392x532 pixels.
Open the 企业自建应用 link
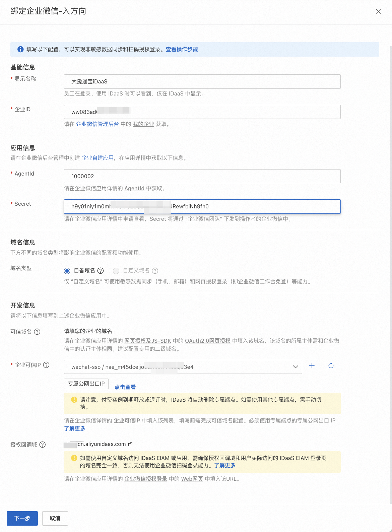point(97,158)
